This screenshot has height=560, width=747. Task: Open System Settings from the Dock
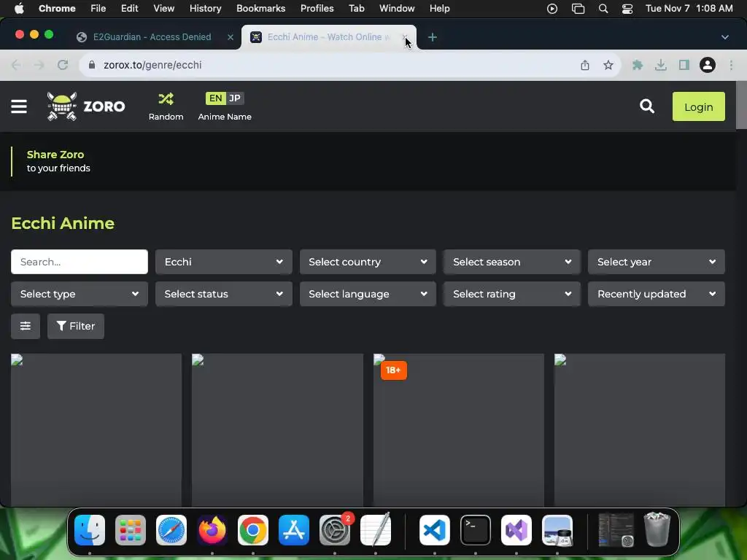pos(335,530)
